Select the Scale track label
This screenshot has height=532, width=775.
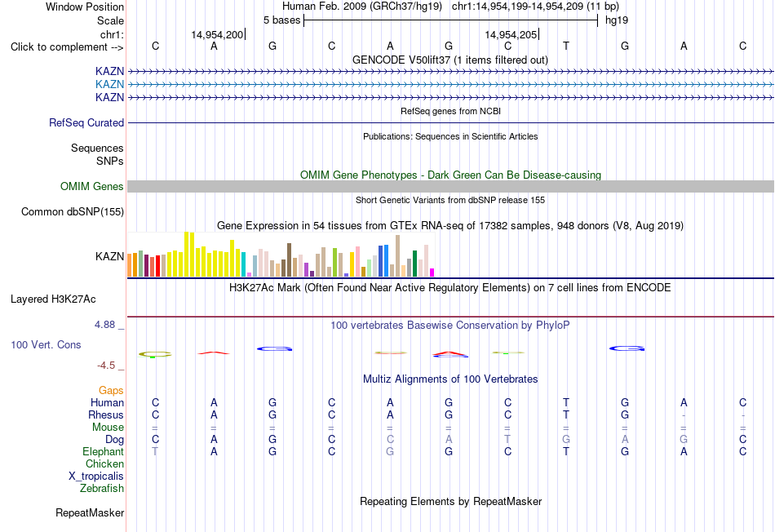point(110,20)
